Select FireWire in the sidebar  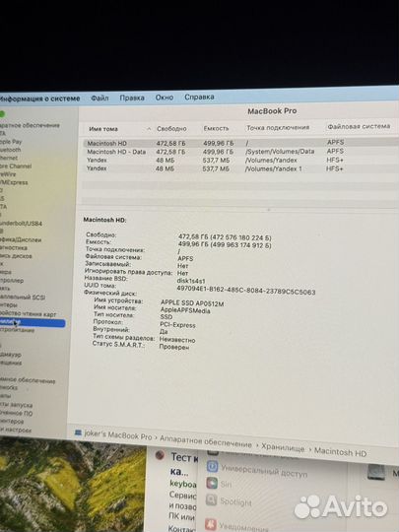point(8,174)
